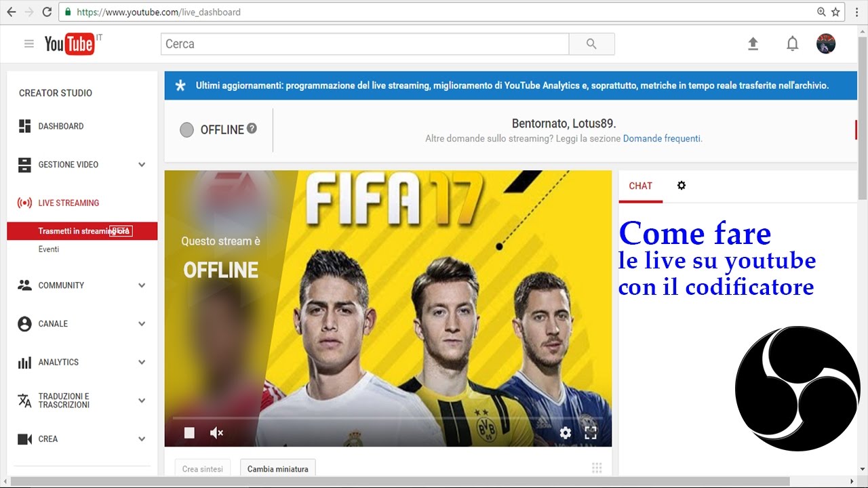Open browser zoom indicator icon
This screenshot has width=868, height=488.
[821, 12]
